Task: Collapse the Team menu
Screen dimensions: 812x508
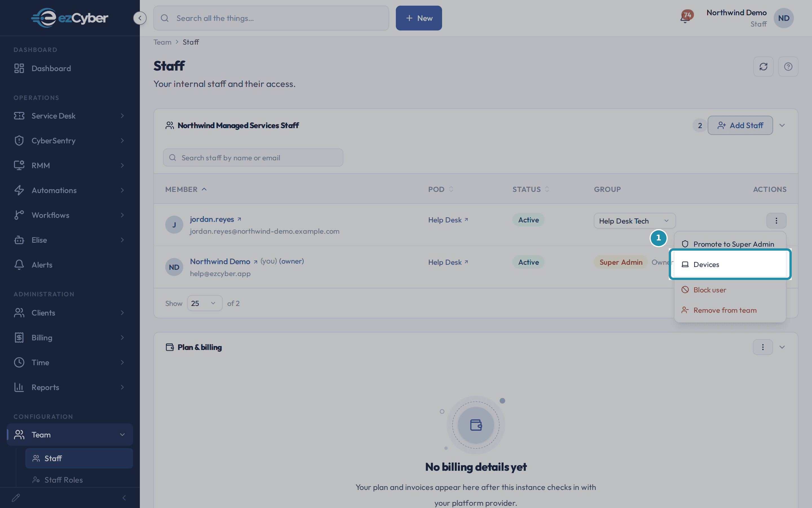Action: (x=70, y=434)
